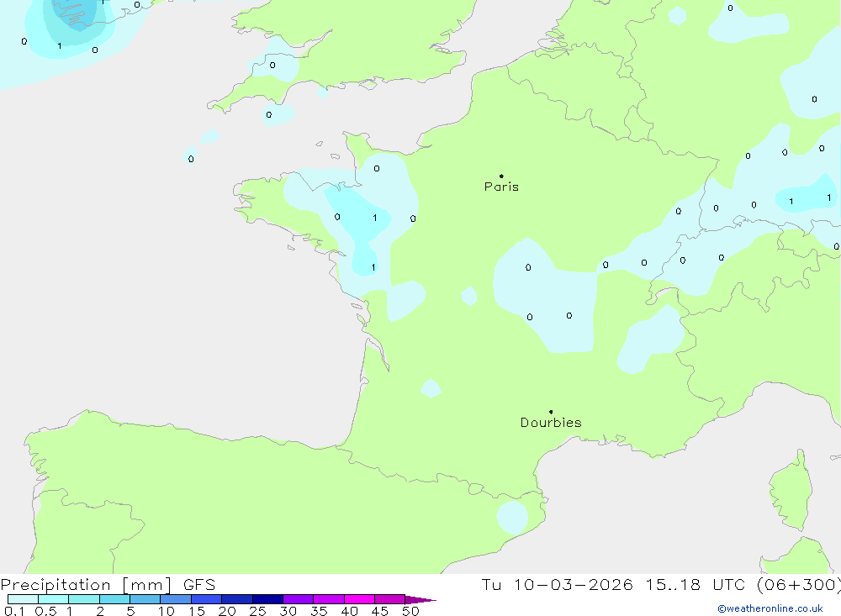
Task: Click the '50' legend scale value
Action: tap(411, 611)
